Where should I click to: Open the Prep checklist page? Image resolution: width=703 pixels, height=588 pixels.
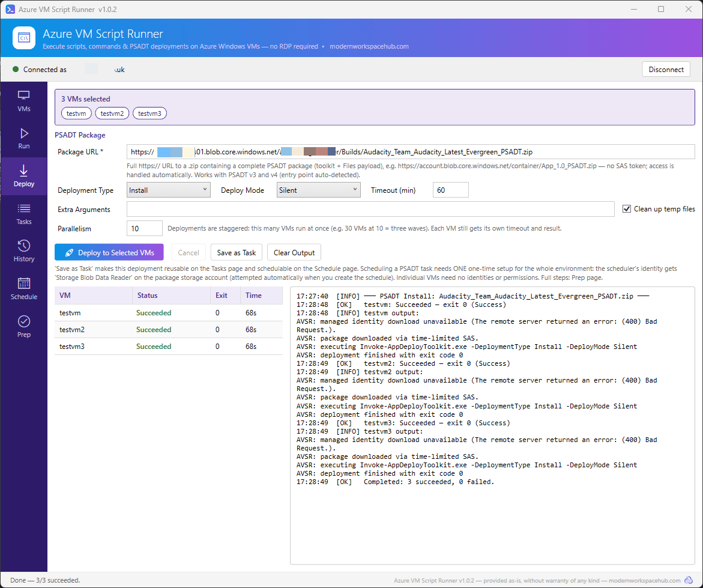click(x=24, y=327)
